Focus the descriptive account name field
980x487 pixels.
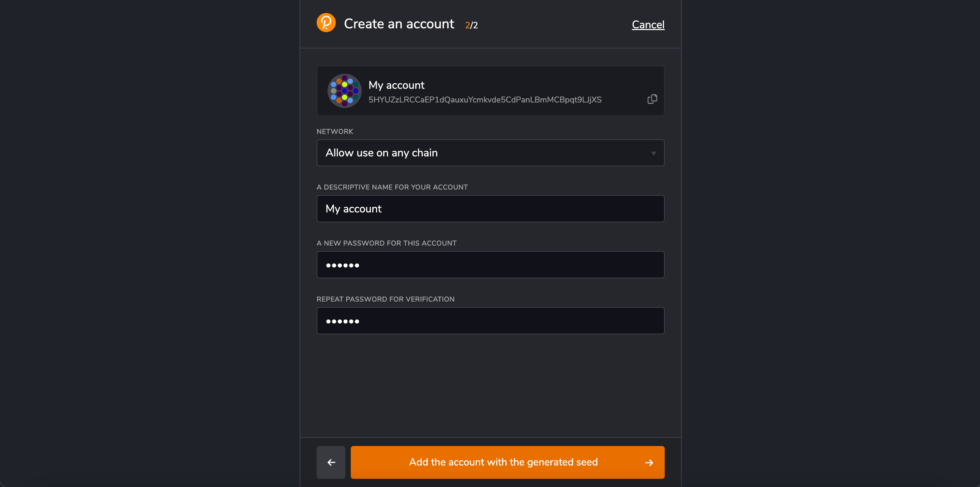click(490, 209)
